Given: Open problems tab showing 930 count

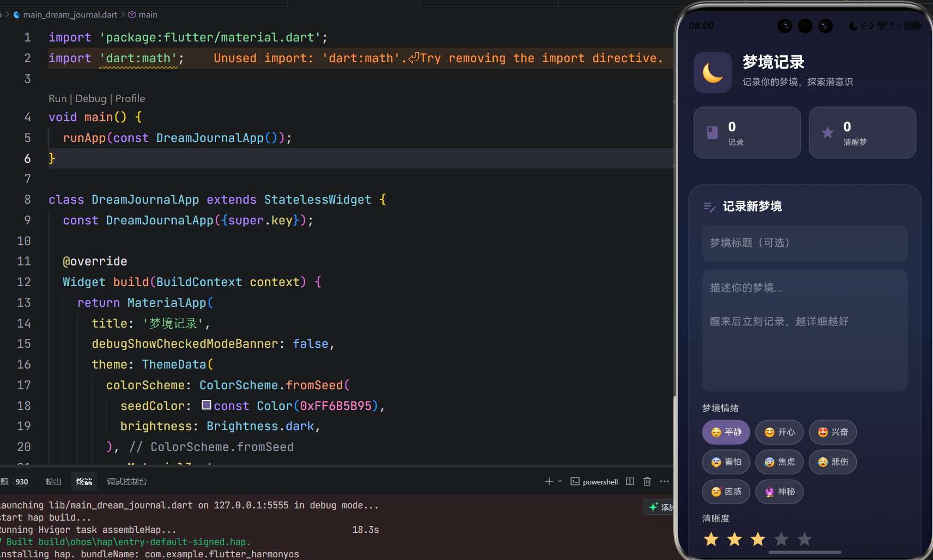Looking at the screenshot, I should click(15, 481).
